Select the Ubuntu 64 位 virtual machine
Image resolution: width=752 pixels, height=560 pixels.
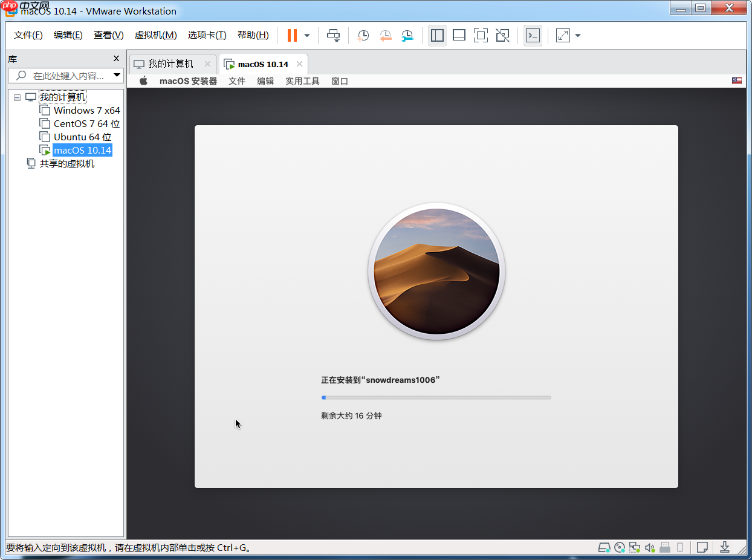pyautogui.click(x=82, y=137)
